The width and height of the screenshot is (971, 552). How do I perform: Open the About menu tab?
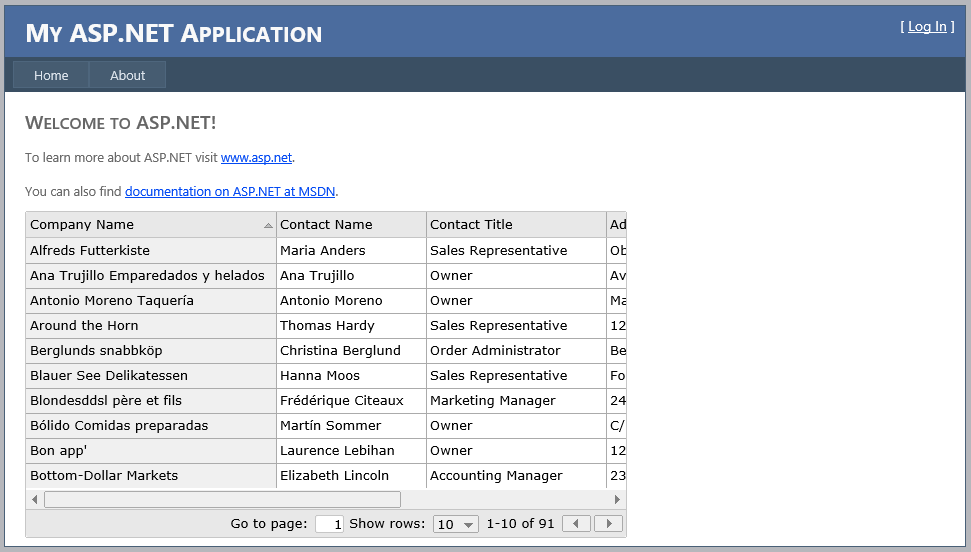pyautogui.click(x=128, y=75)
